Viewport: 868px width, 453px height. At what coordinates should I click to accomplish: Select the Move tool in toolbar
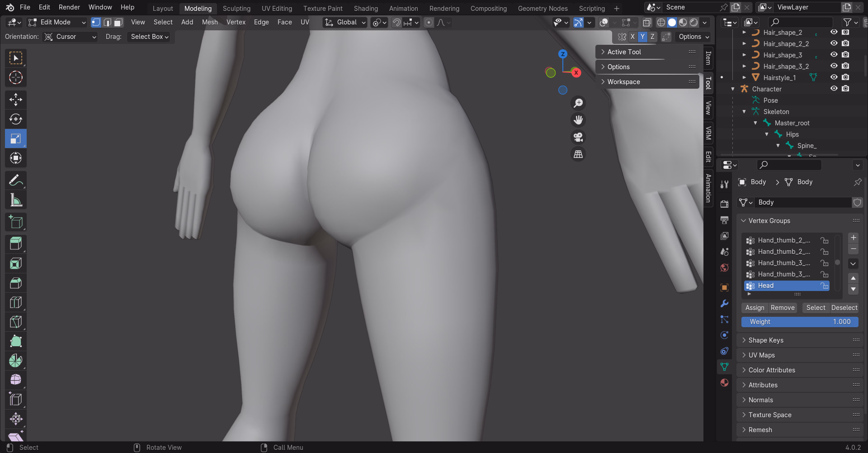coord(16,100)
